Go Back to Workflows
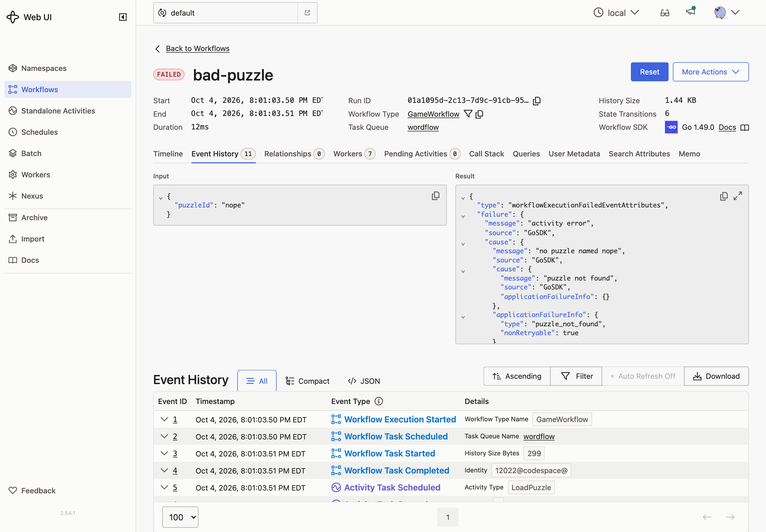The height and width of the screenshot is (532, 766). (x=198, y=49)
